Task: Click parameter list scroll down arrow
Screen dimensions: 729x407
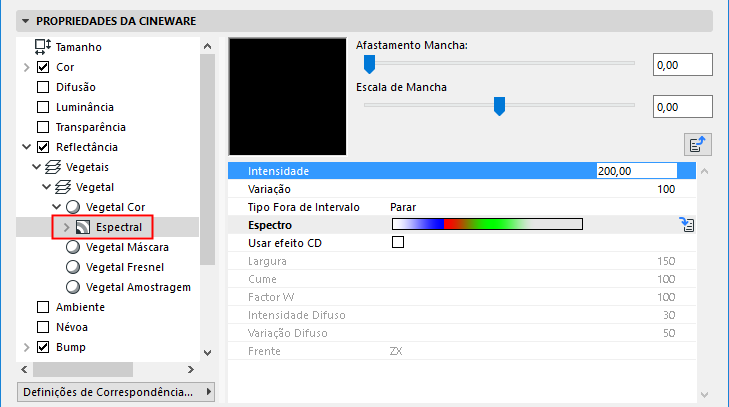Action: click(704, 395)
